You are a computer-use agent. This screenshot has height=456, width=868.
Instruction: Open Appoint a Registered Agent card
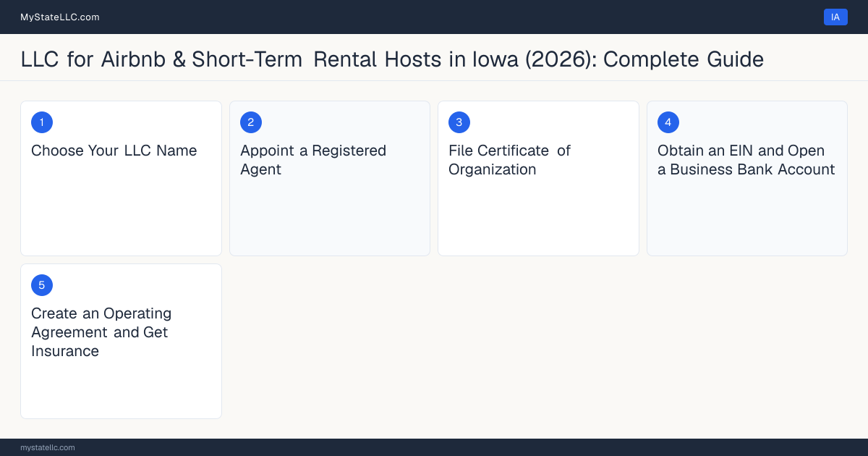(x=330, y=178)
